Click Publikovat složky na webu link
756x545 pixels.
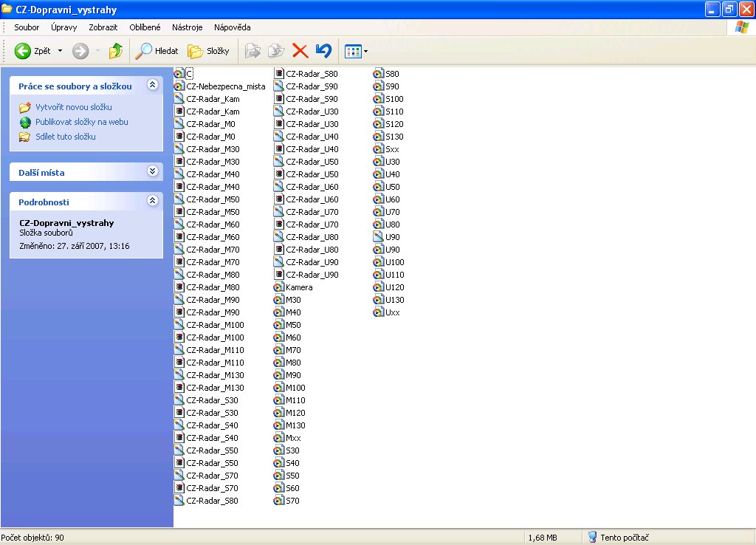tap(81, 122)
